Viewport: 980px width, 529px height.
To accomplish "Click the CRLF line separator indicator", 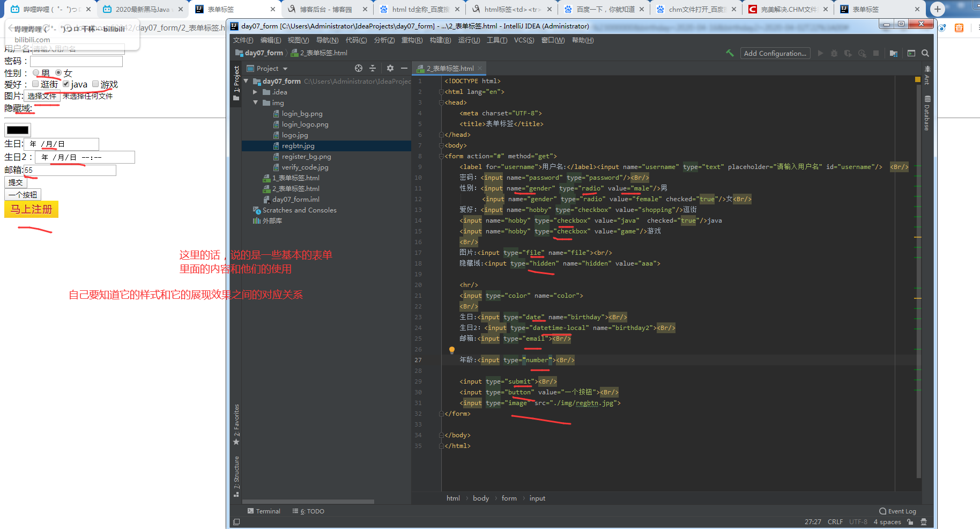I will coord(835,522).
